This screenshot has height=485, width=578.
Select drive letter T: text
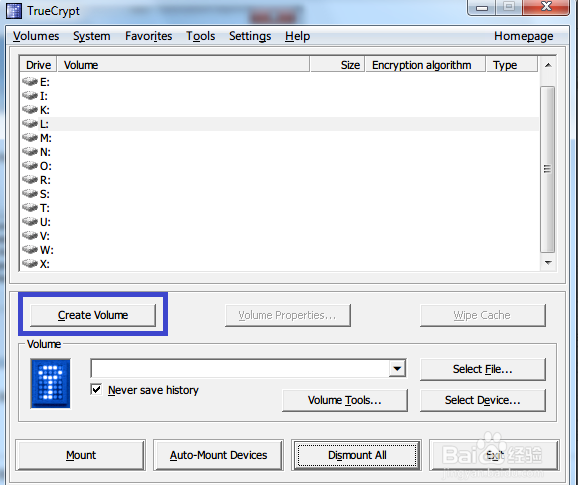point(45,208)
